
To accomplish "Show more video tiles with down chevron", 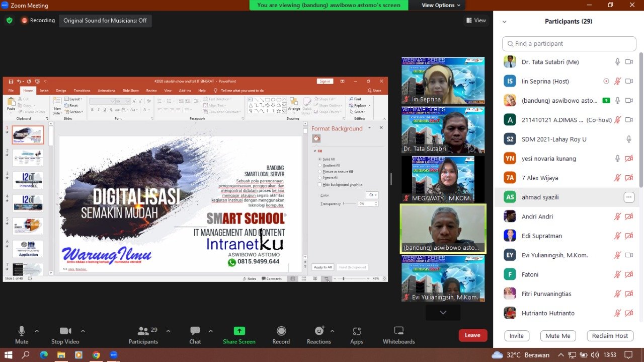I will (x=443, y=313).
